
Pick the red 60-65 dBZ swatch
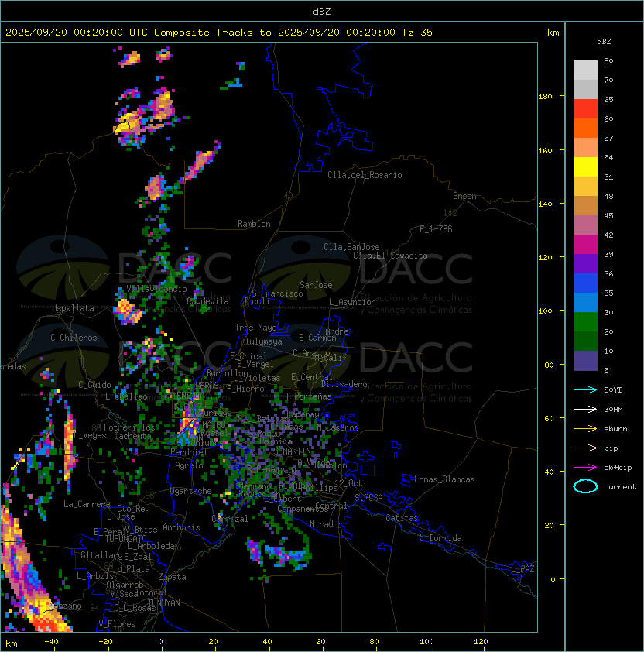click(585, 109)
